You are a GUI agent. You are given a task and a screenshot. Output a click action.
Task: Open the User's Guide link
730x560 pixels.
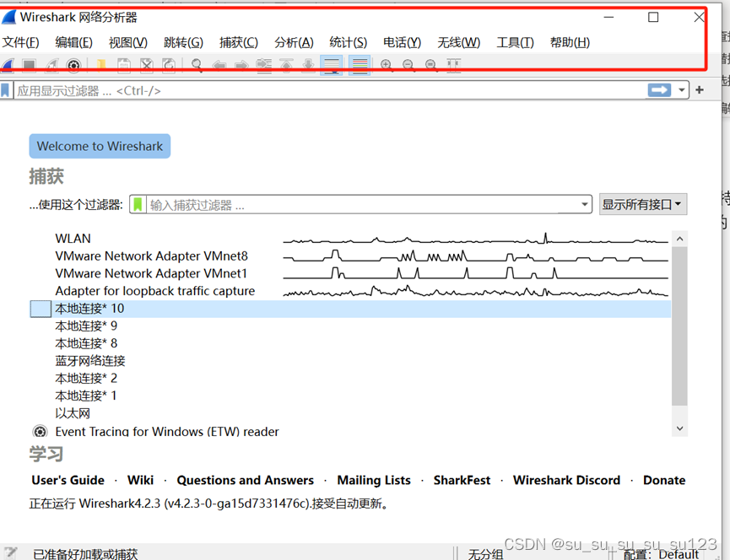click(68, 480)
